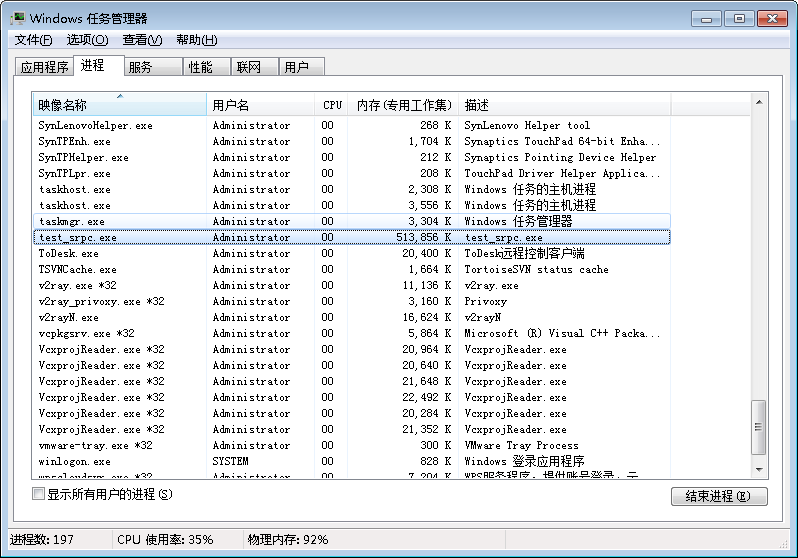Select the vcpkgsrv.exe *32 process
Screen dimensions: 798x558
352,333
